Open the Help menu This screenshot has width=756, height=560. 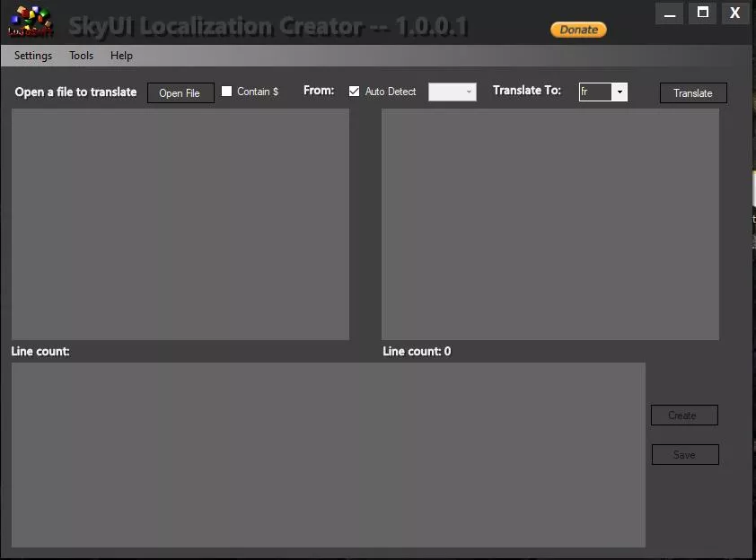click(121, 56)
